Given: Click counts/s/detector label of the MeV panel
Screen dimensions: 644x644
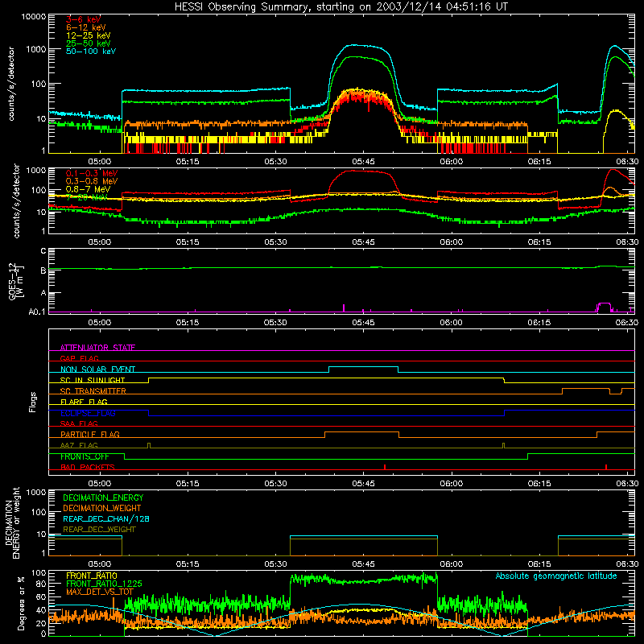Looking at the screenshot, I should tap(16, 200).
